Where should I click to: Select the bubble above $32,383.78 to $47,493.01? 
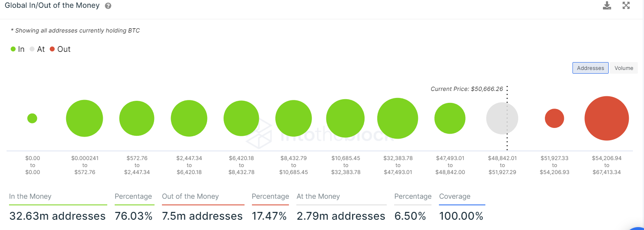[397, 118]
